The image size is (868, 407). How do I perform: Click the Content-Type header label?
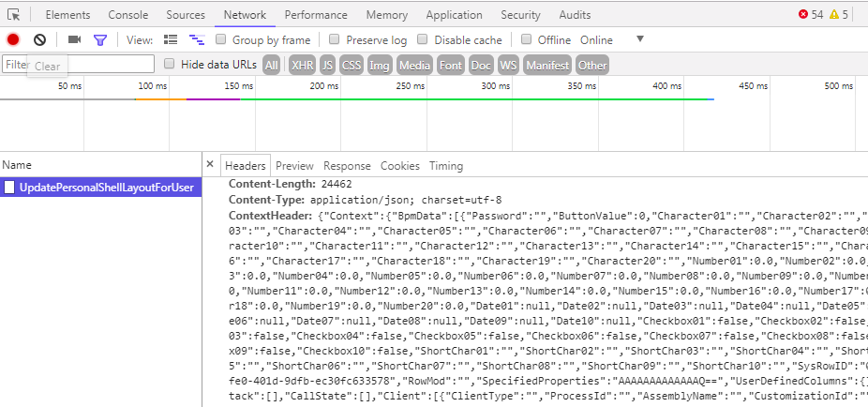click(267, 200)
